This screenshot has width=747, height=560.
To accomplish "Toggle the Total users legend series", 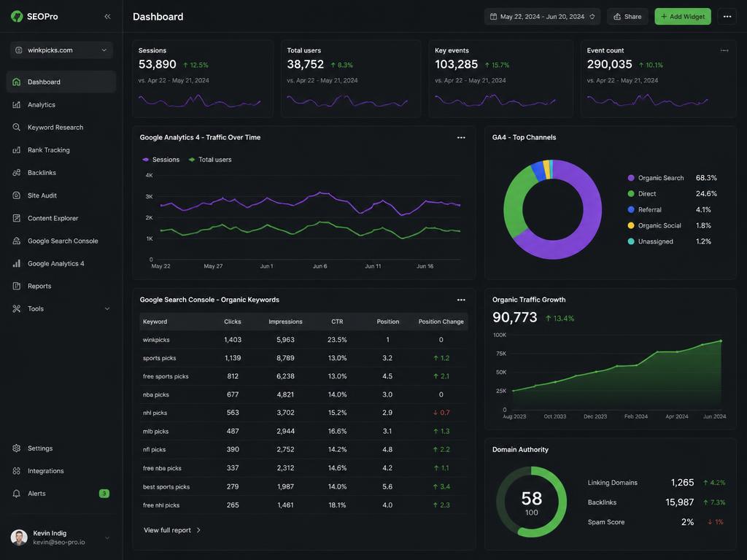I will click(210, 160).
